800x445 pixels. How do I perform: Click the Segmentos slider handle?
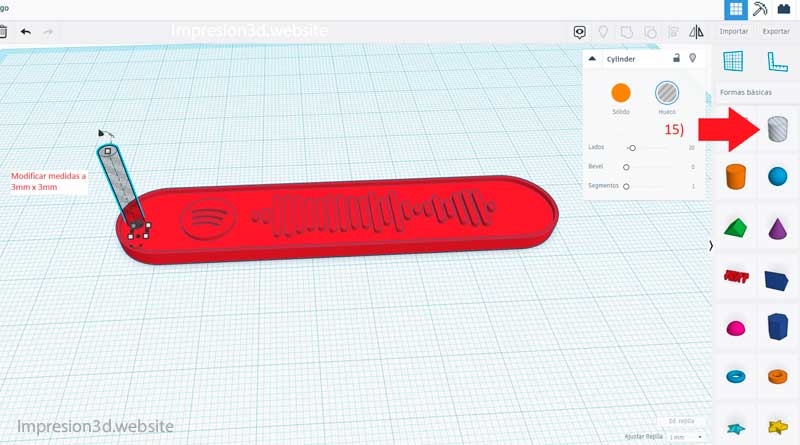[x=626, y=186]
